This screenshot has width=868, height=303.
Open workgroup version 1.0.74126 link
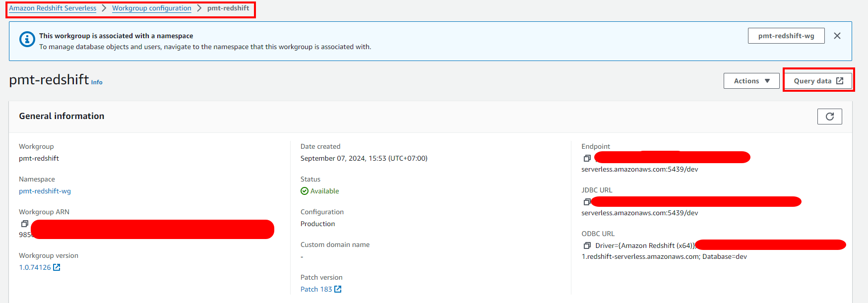[40, 267]
